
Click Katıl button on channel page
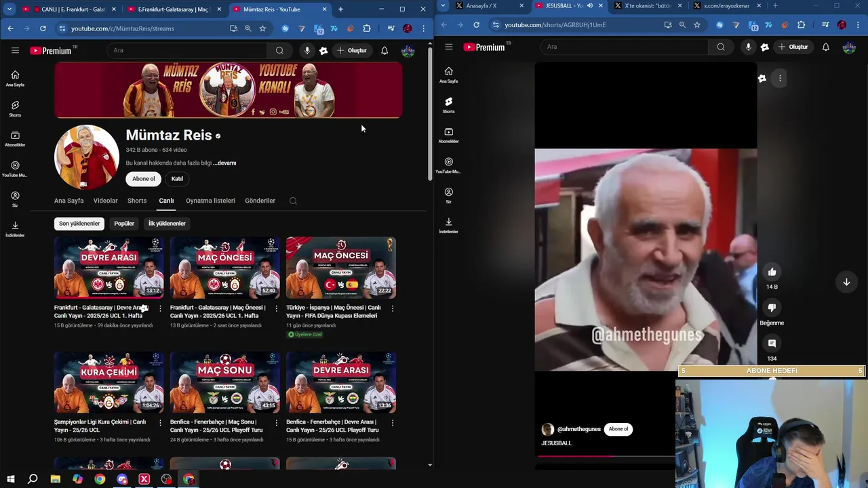coord(177,179)
